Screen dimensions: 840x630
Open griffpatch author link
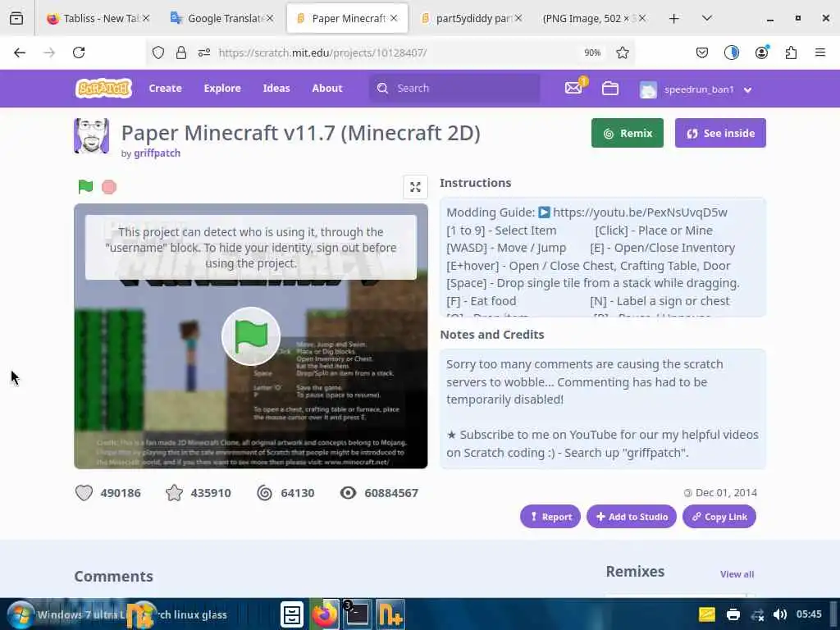coord(157,153)
